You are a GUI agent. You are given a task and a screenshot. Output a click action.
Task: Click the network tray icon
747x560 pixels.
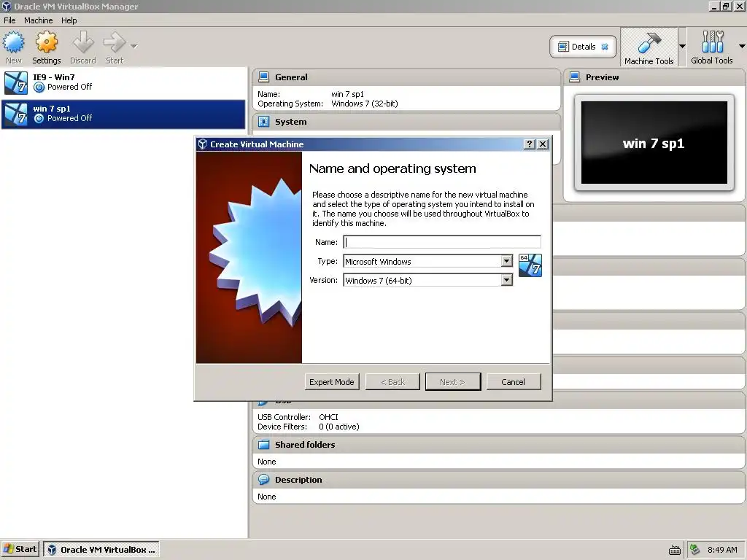click(695, 550)
